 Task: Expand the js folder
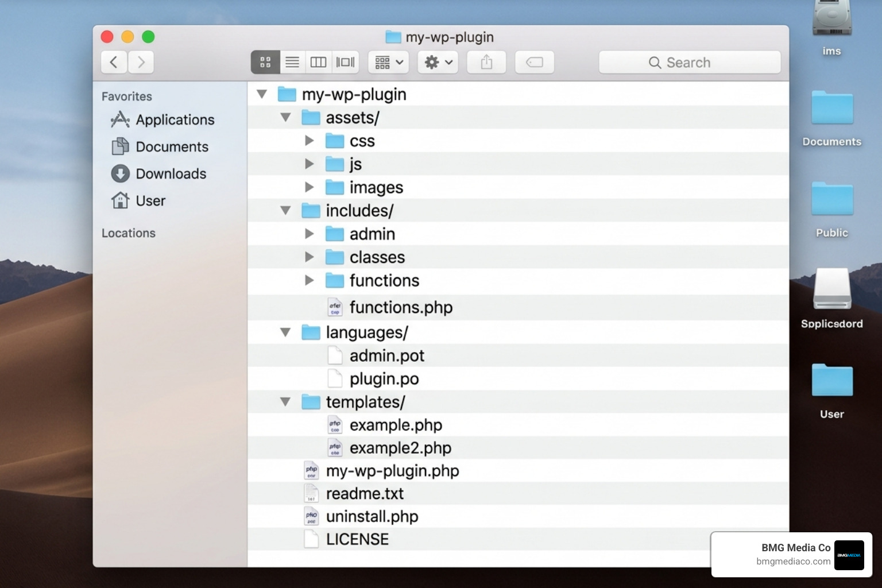pos(309,164)
